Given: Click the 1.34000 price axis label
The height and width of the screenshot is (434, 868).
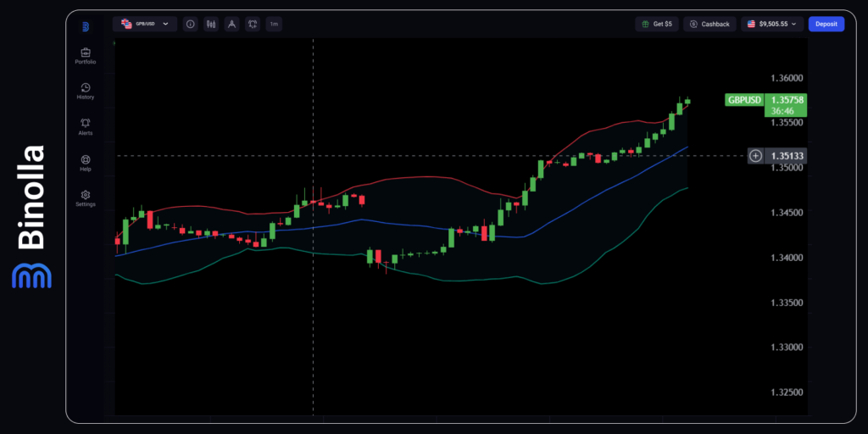Looking at the screenshot, I should click(788, 258).
